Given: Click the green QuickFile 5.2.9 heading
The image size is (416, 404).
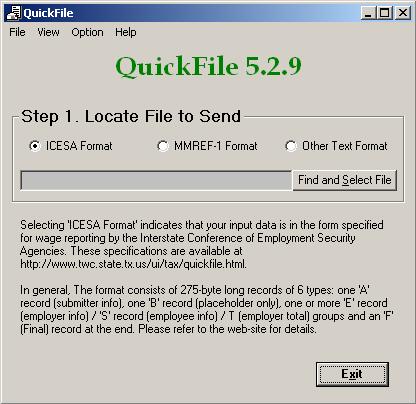Looking at the screenshot, I should [208, 66].
